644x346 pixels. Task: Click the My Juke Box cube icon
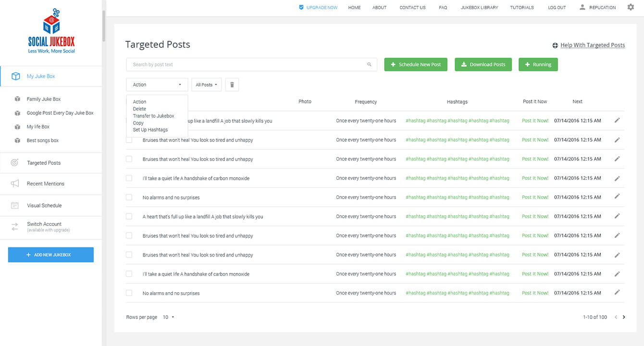[15, 76]
